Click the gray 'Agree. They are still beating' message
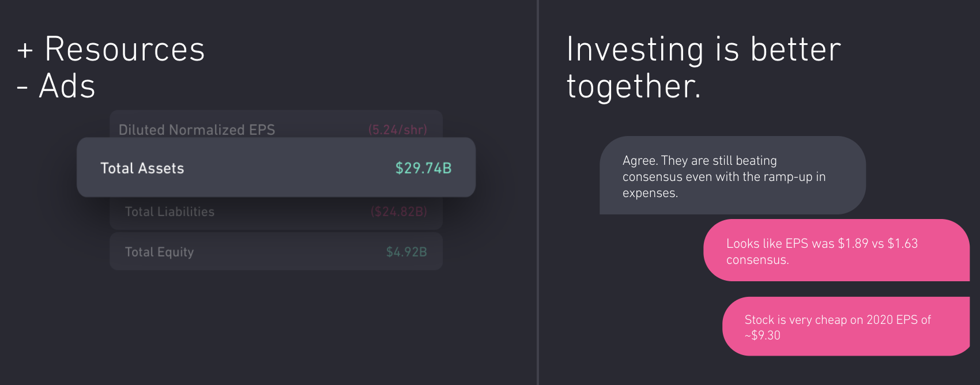This screenshot has width=980, height=385. 732,176
